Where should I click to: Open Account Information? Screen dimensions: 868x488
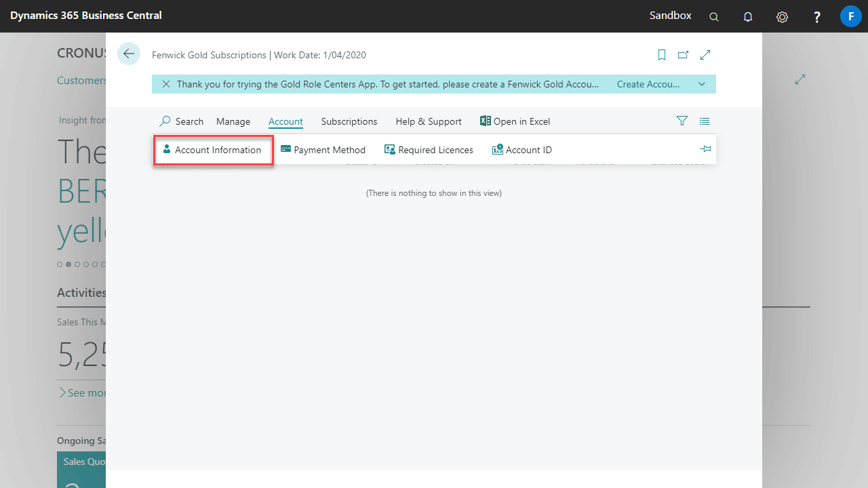click(x=213, y=150)
